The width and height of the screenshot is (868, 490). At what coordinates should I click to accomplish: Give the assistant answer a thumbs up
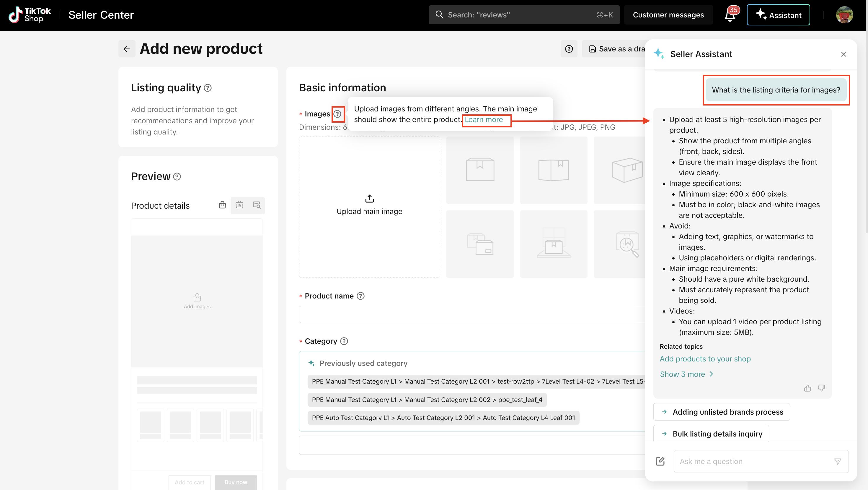click(807, 388)
